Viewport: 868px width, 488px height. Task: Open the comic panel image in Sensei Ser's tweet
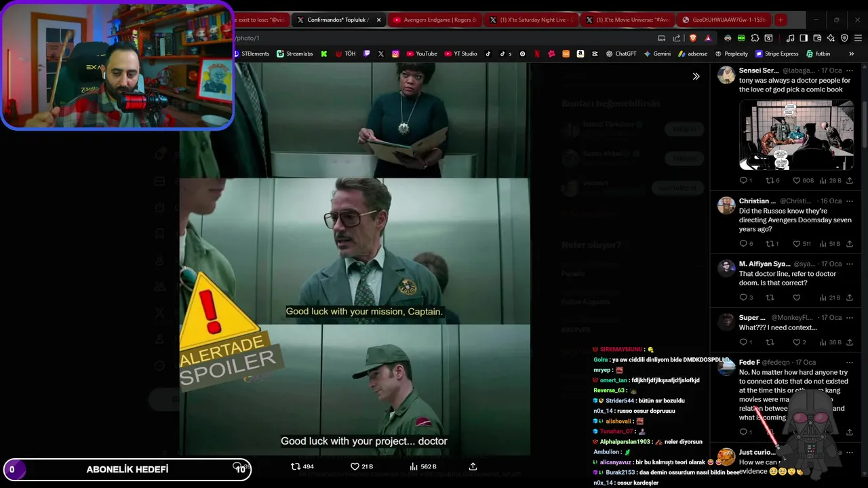[796, 135]
